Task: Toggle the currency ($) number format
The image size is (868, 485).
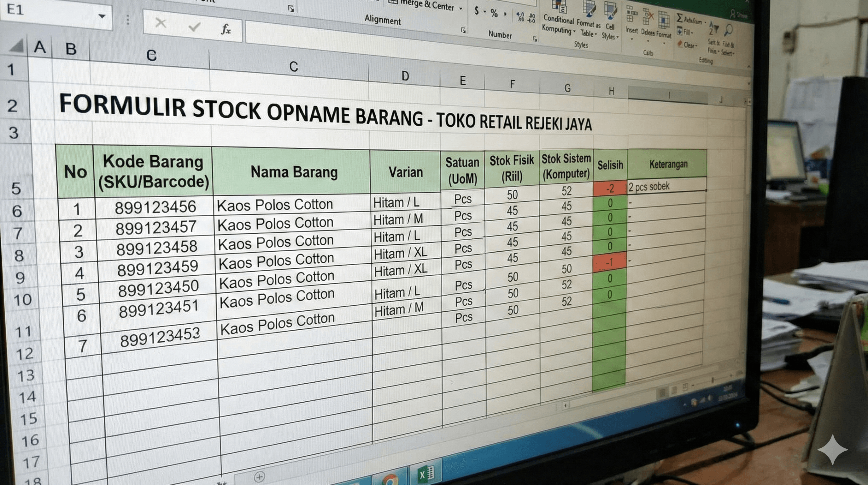Action: click(x=477, y=11)
